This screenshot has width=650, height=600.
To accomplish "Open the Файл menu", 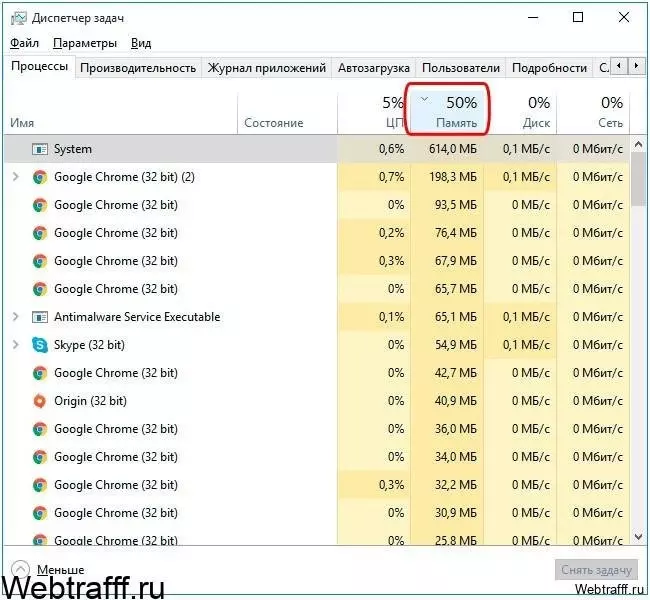I will coord(24,43).
